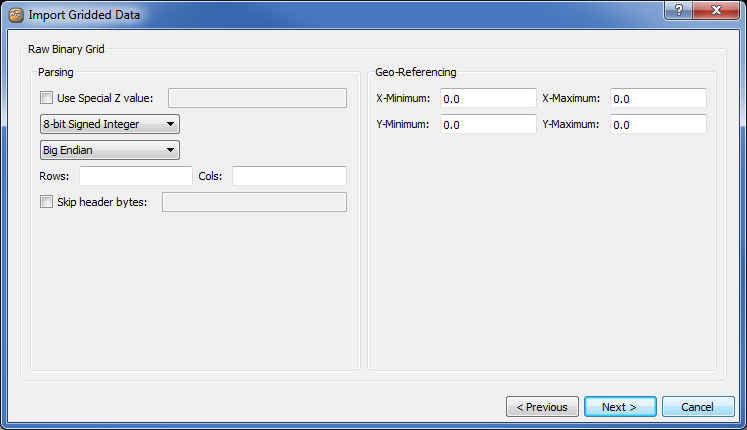The image size is (747, 430).
Task: Click the X-Maximum label
Action: coord(571,98)
